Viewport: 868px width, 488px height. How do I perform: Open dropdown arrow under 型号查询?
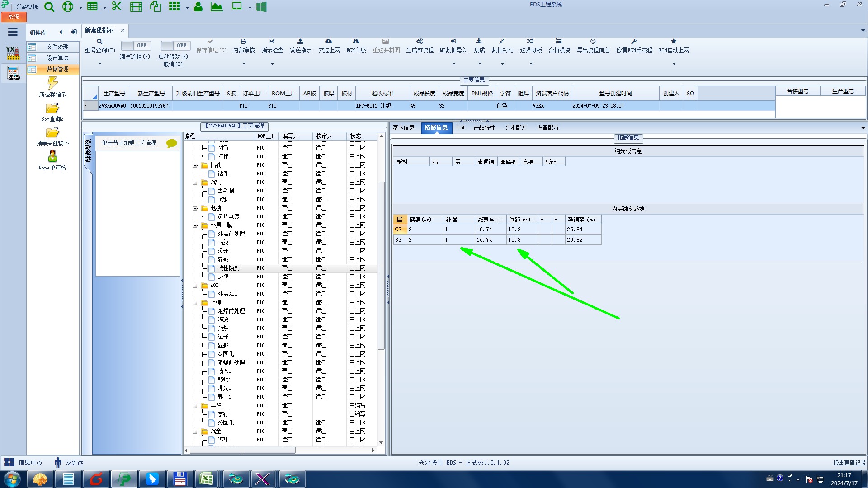coord(100,64)
